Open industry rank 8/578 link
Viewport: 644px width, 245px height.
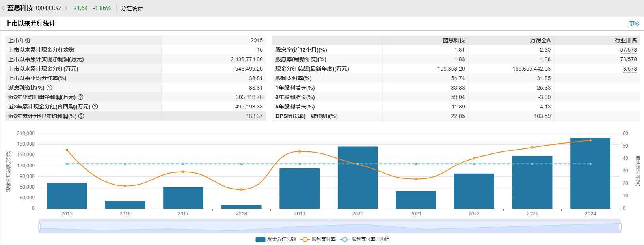point(630,69)
